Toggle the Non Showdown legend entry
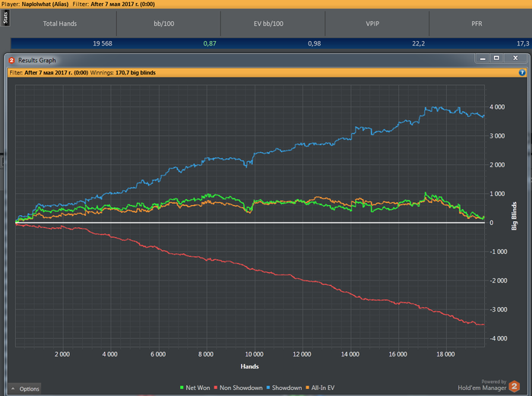The width and height of the screenshot is (532, 396). (238, 388)
